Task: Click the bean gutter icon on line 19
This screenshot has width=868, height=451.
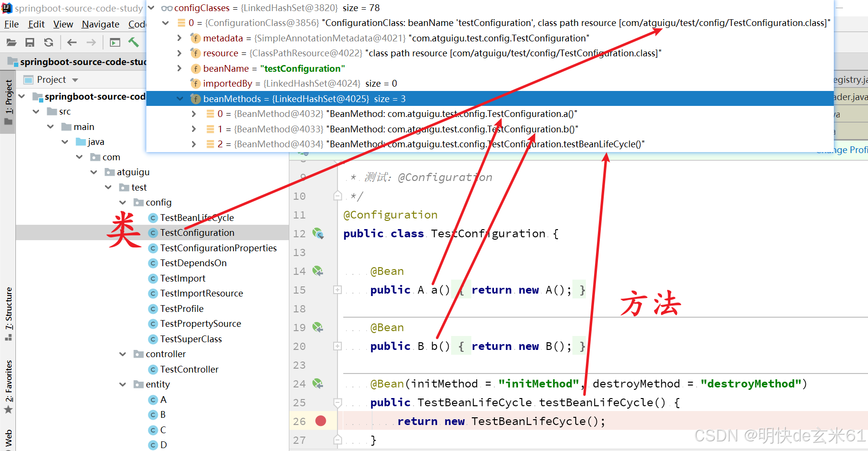Action: pos(318,327)
